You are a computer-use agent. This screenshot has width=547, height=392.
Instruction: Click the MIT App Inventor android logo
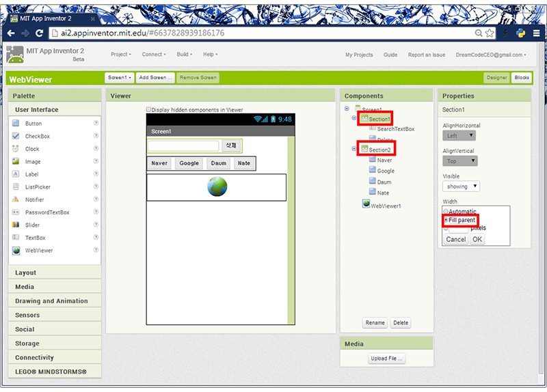coord(15,55)
